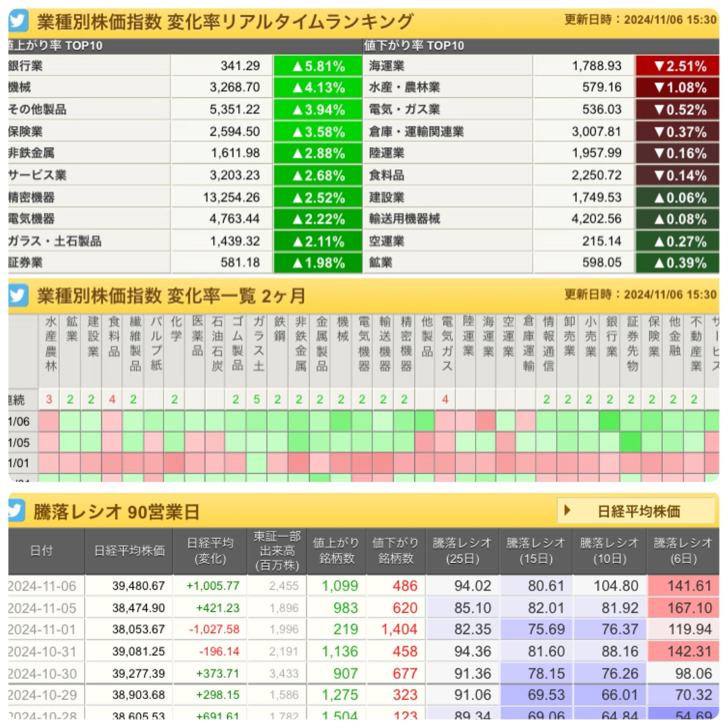Click Nikkei value 39,480.67
Image resolution: width=728 pixels, height=728 pixels.
(x=139, y=586)
